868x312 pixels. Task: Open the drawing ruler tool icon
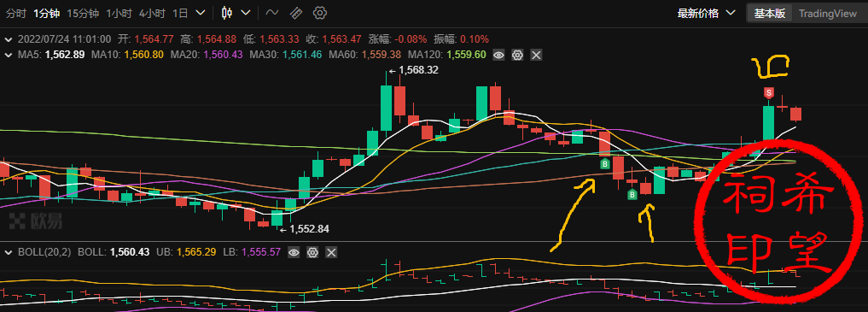pyautogui.click(x=296, y=14)
